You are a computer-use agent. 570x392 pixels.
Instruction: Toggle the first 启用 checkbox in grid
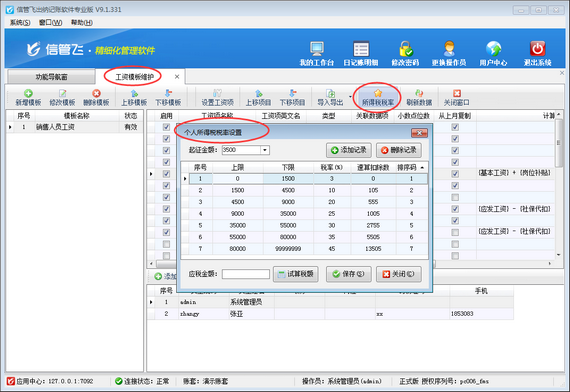pyautogui.click(x=166, y=127)
